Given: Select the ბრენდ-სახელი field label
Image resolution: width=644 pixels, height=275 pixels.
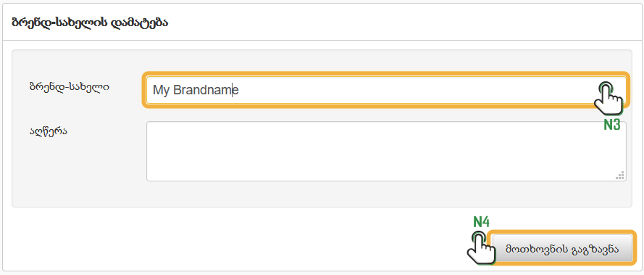Looking at the screenshot, I should pyautogui.click(x=69, y=87).
